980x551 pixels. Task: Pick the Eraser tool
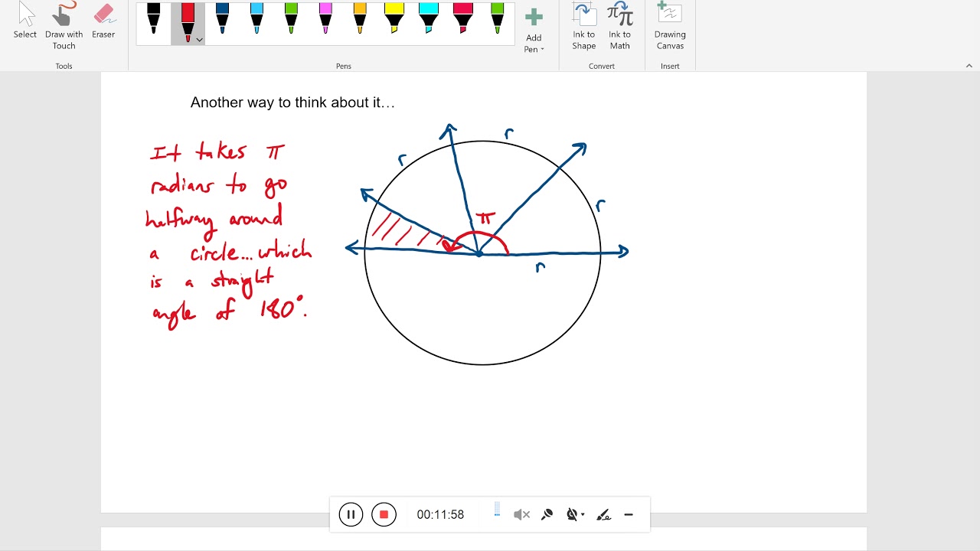pos(103,21)
